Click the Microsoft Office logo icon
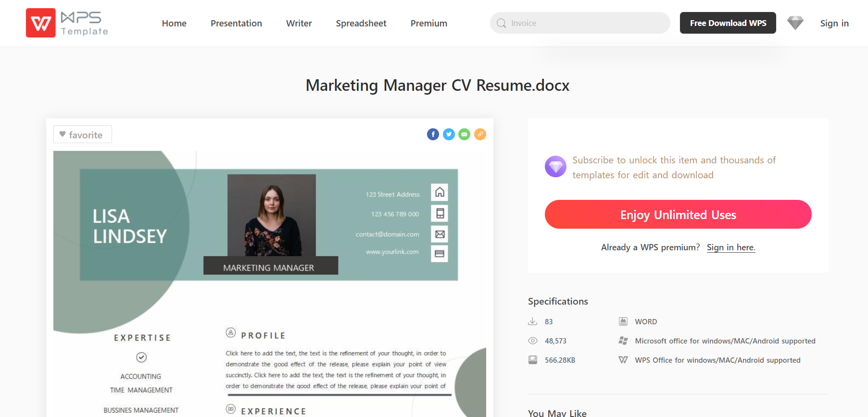This screenshot has height=417, width=868. tap(623, 341)
